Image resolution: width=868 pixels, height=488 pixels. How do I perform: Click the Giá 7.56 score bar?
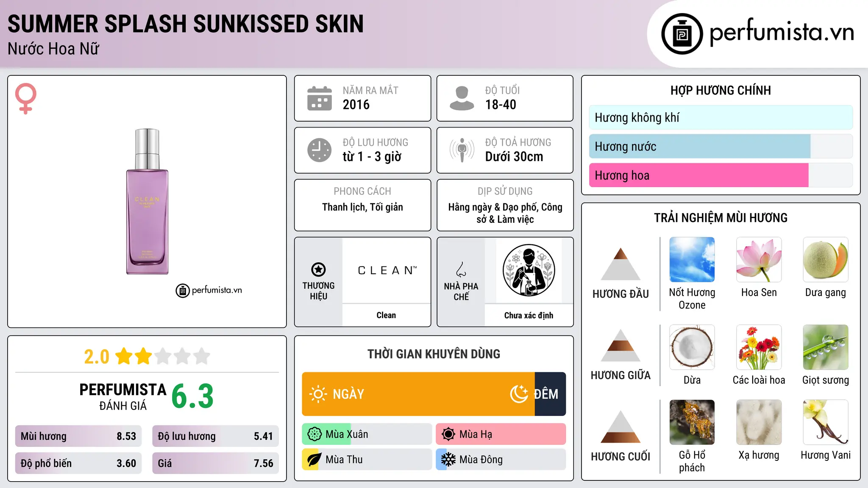(x=215, y=463)
